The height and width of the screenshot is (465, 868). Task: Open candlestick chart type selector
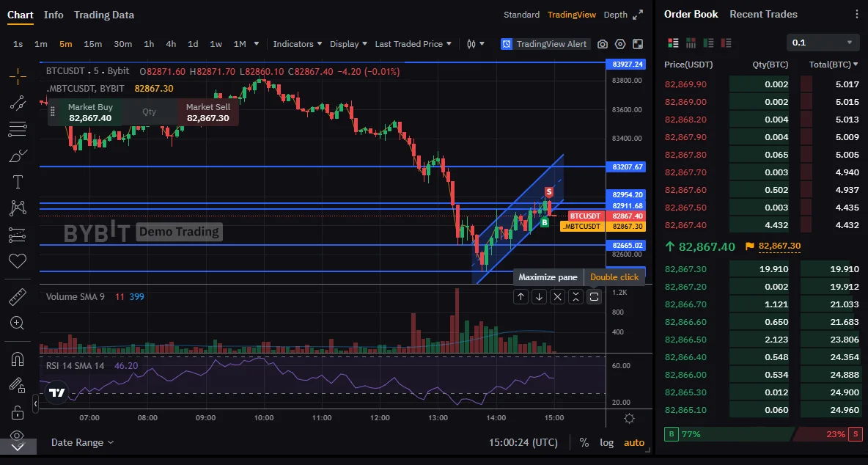click(476, 44)
